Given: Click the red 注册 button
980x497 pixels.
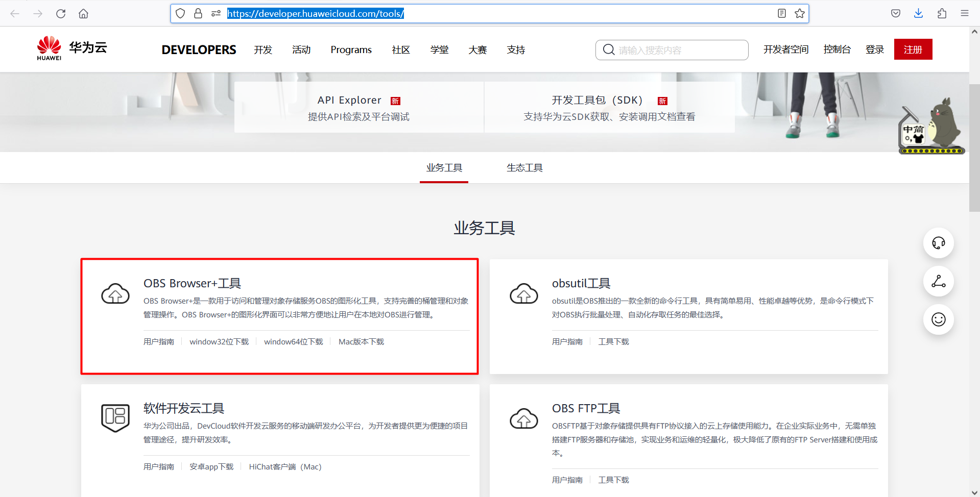Looking at the screenshot, I should pos(913,49).
